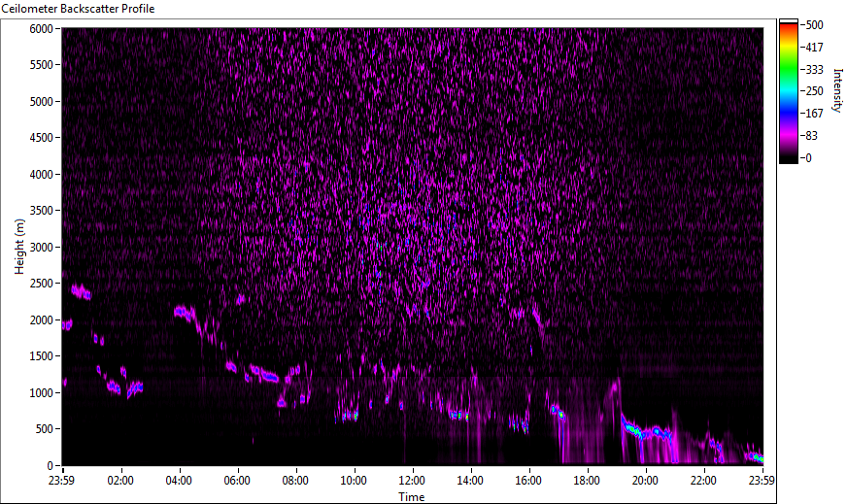This screenshot has width=847, height=504.
Task: Click the Ceilometer Backscatter Profile title
Action: (79, 9)
